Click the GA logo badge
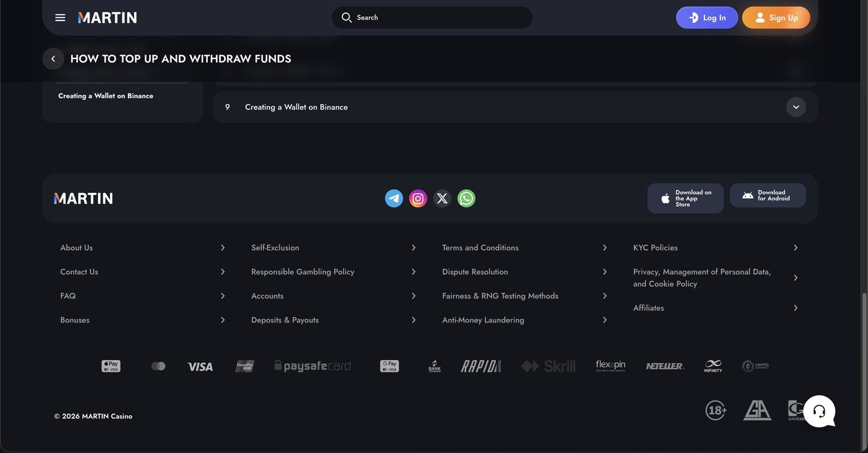Viewport: 868px width, 453px height. (x=758, y=410)
